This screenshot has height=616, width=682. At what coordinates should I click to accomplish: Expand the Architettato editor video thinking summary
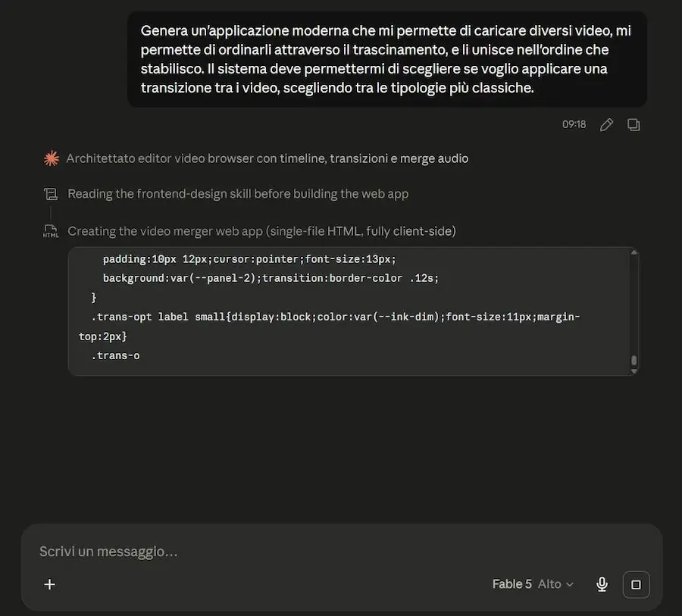click(x=267, y=158)
